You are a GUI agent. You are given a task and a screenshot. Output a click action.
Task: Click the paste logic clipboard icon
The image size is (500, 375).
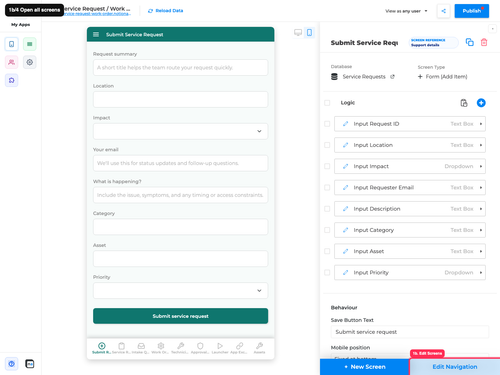[464, 103]
